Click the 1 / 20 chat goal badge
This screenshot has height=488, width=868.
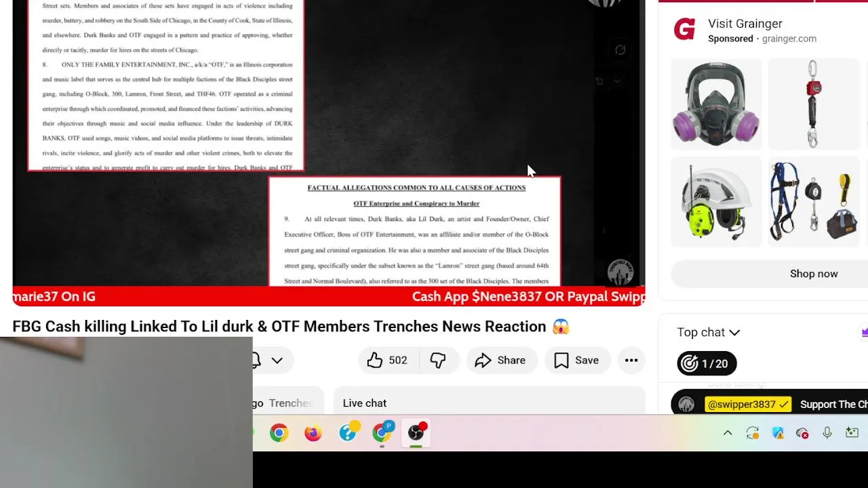pyautogui.click(x=707, y=364)
